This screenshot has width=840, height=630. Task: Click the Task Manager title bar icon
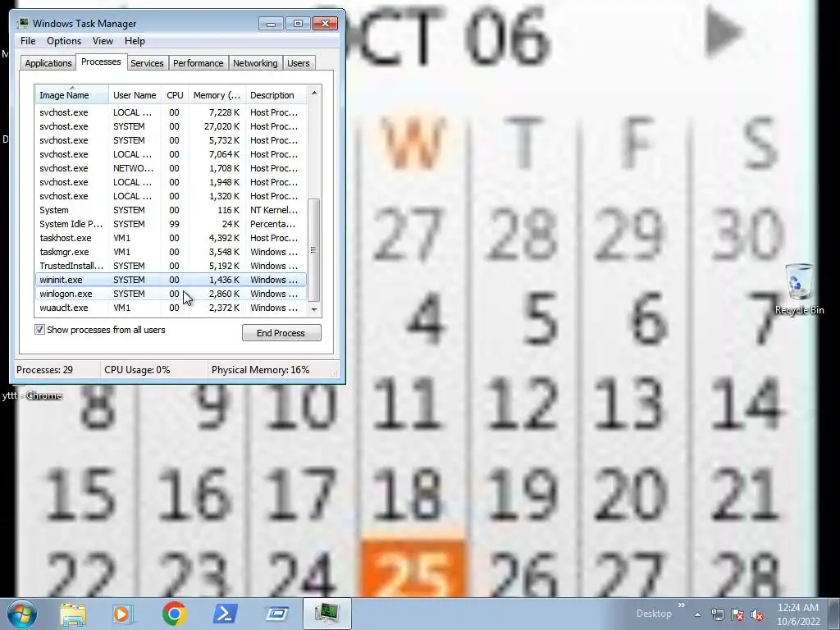22,23
